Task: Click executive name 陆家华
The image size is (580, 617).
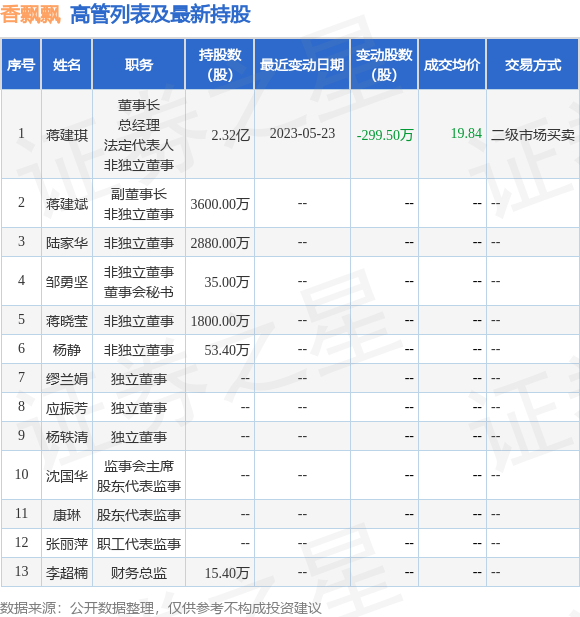Action: [x=67, y=243]
